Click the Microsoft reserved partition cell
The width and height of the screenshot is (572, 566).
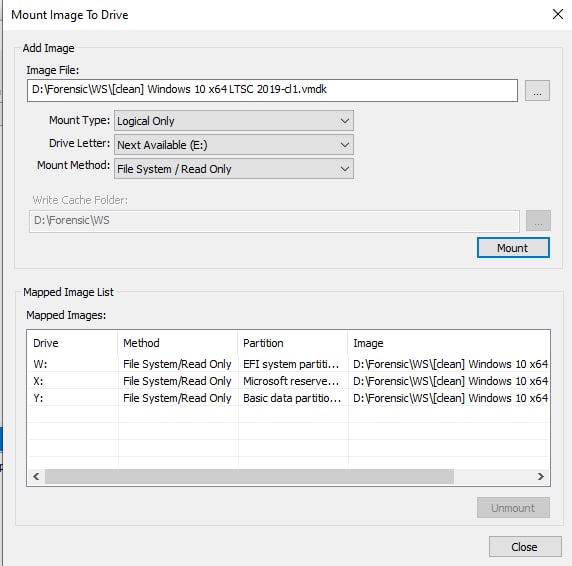click(x=293, y=381)
